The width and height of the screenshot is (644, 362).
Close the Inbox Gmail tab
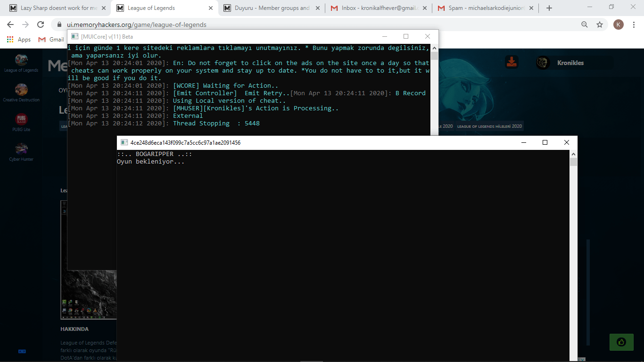pyautogui.click(x=425, y=8)
